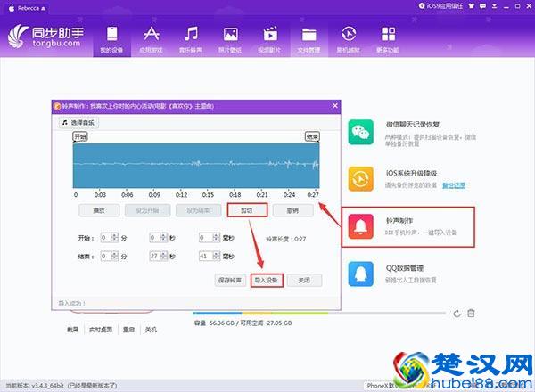Image resolution: width=535 pixels, height=392 pixels.
Task: Click the end seconds field showing 27
Action: pos(155,256)
